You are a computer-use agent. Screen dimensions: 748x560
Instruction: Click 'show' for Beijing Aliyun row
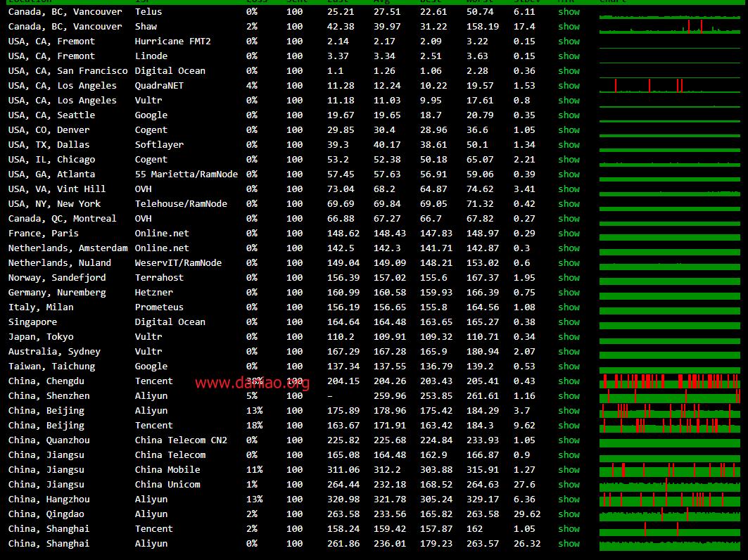click(569, 411)
